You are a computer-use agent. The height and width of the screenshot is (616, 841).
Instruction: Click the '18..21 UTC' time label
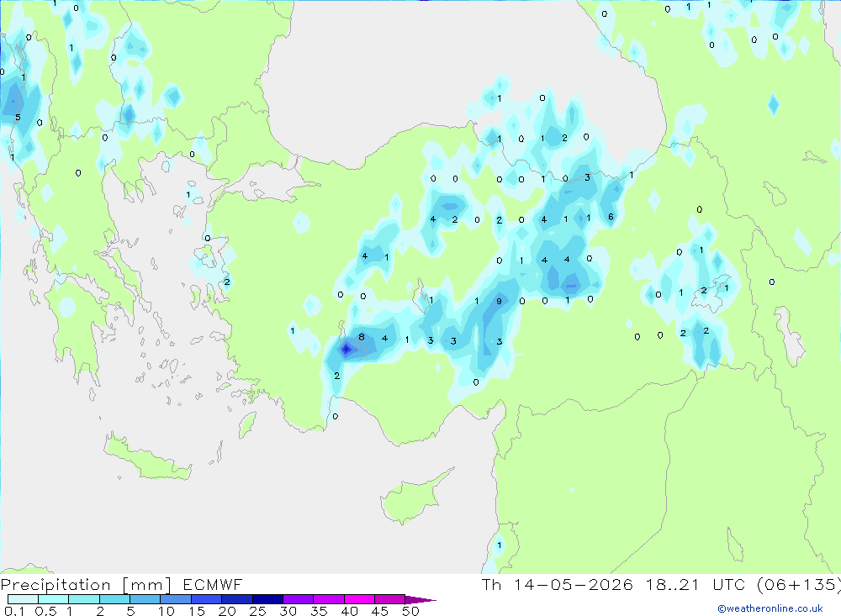click(696, 585)
